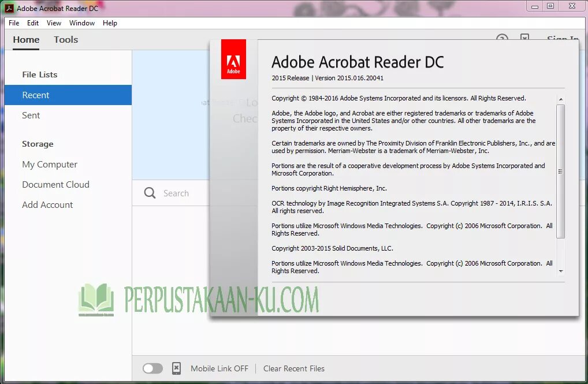Maximize the Acrobat Reader window
The width and height of the screenshot is (588, 384).
point(550,6)
